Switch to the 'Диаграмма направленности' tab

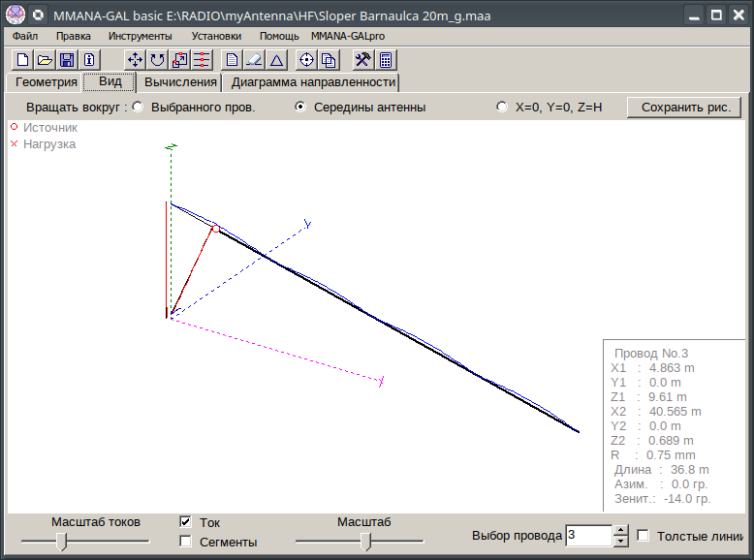tap(312, 82)
